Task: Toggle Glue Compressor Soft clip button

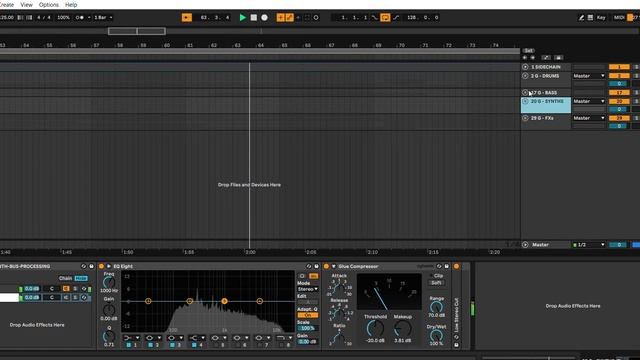Action: pos(436,282)
